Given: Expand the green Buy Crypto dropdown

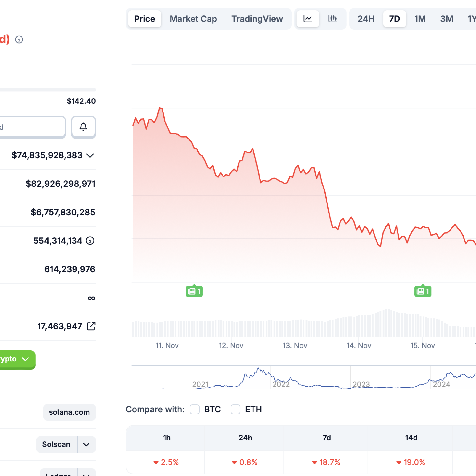Looking at the screenshot, I should pos(25,359).
